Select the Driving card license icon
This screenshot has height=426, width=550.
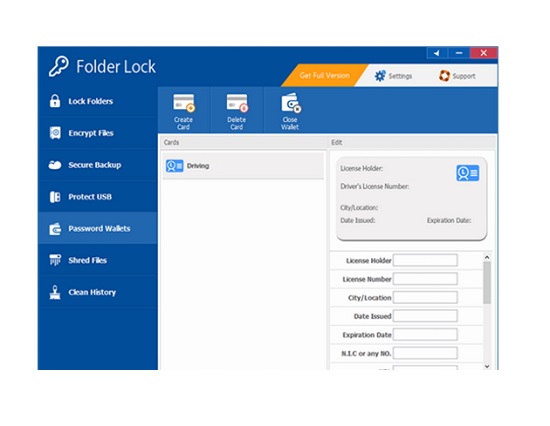174,166
